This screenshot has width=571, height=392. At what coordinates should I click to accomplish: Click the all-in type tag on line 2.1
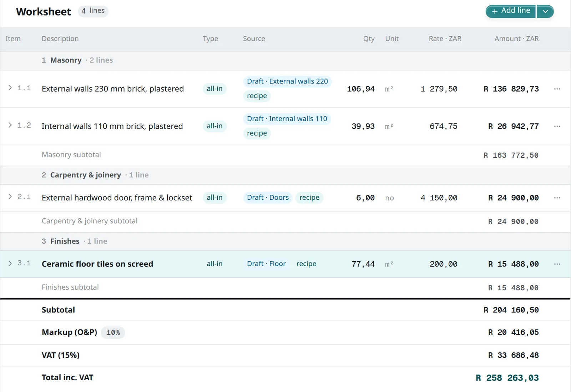tap(214, 198)
